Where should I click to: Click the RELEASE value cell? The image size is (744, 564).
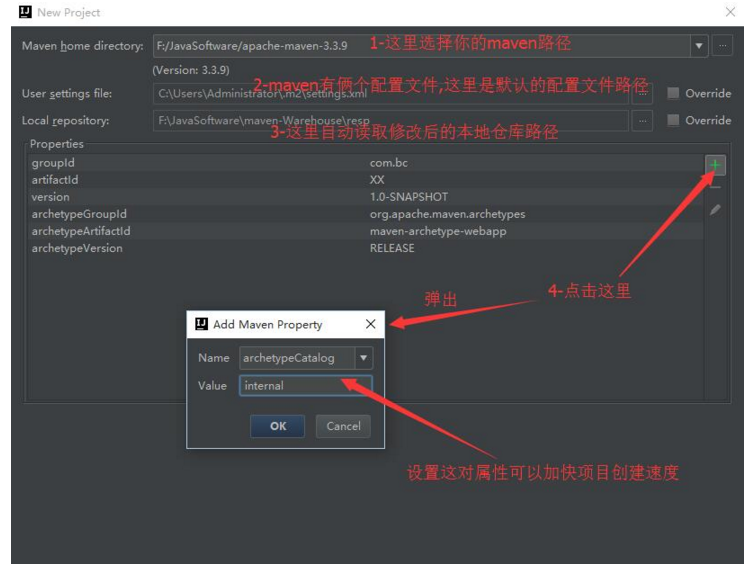pos(392,248)
